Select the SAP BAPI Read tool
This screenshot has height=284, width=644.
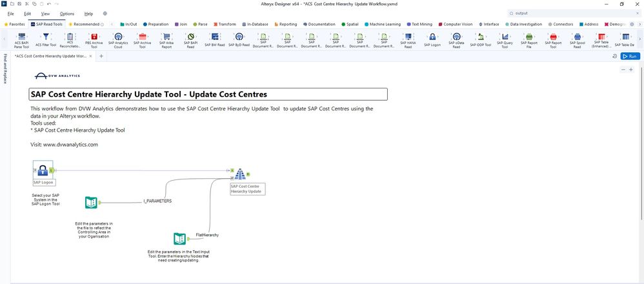(190, 40)
